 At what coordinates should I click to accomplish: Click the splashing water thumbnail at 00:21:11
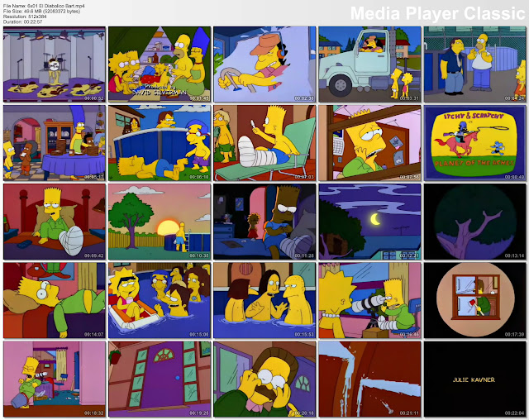[x=369, y=379]
